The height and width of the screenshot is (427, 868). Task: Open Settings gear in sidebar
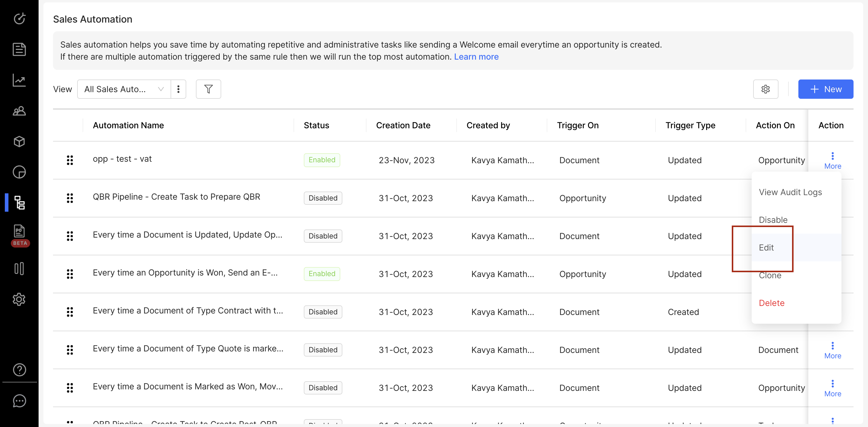(x=19, y=299)
